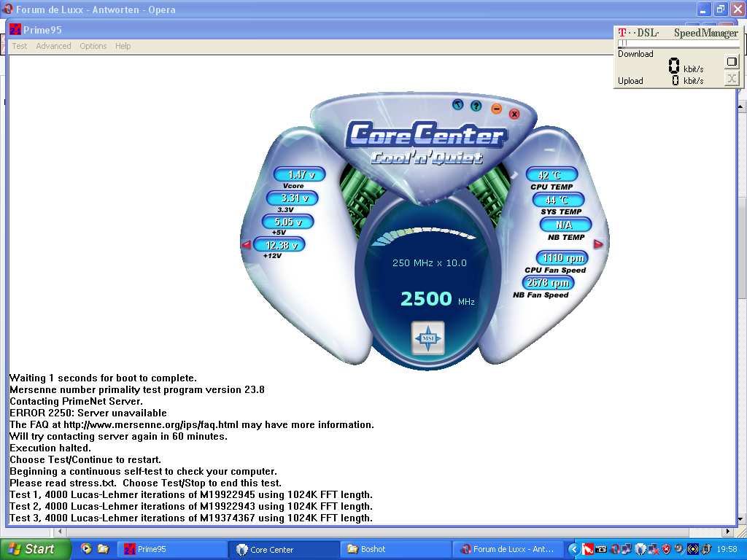The height and width of the screenshot is (560, 747).
Task: Open the Prime95 Test menu
Action: tap(20, 46)
